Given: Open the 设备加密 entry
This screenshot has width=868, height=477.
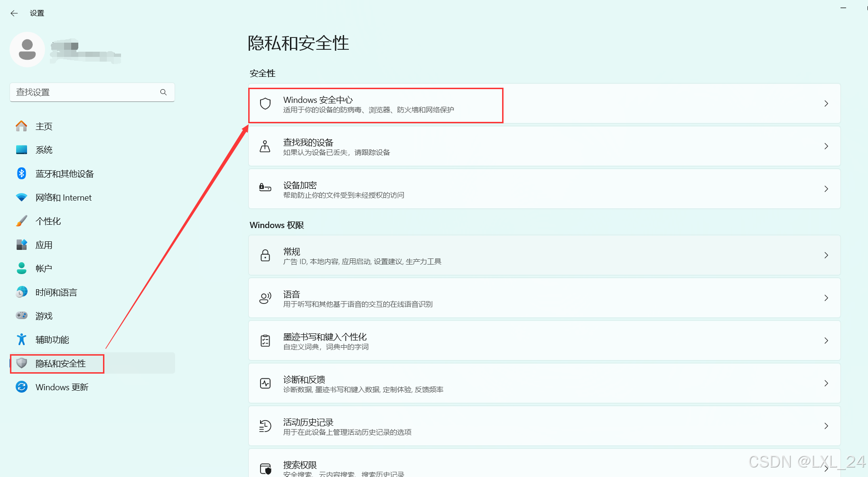Looking at the screenshot, I should pos(544,189).
